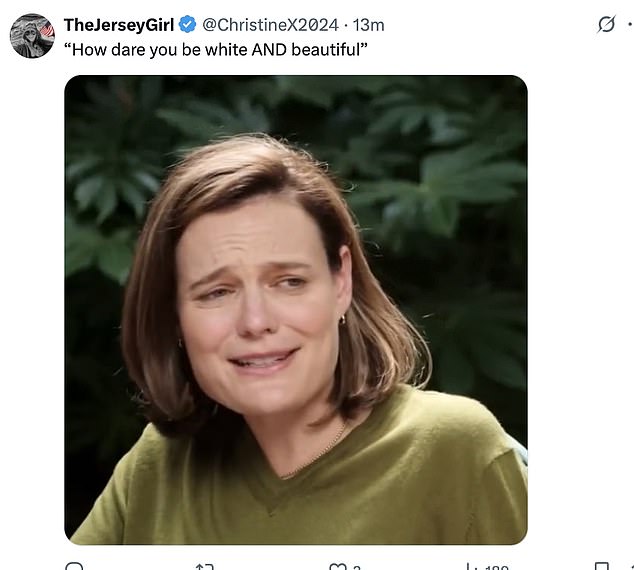
Task: Repost the tweet using the retweet icon
Action: [206, 567]
